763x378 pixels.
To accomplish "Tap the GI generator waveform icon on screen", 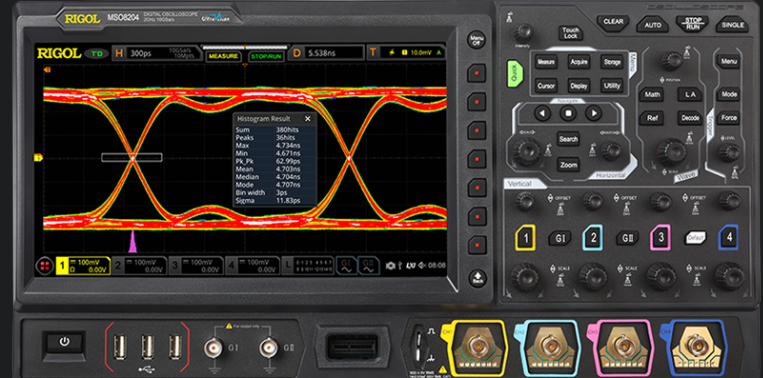I will tap(345, 266).
